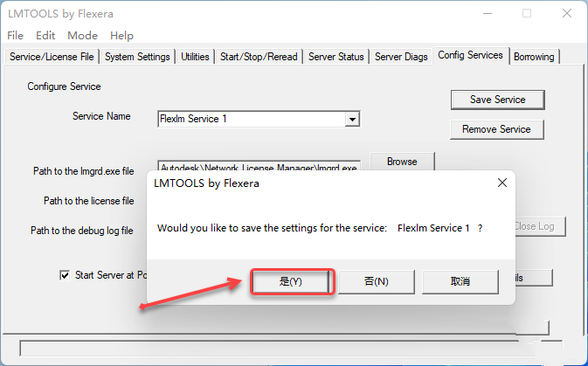Click the 是(Y) button to confirm saving

(x=291, y=281)
